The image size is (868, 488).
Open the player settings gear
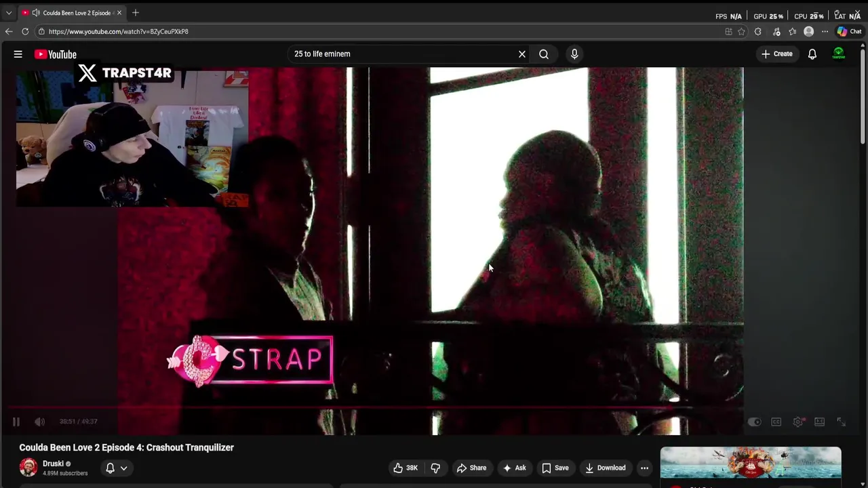798,422
